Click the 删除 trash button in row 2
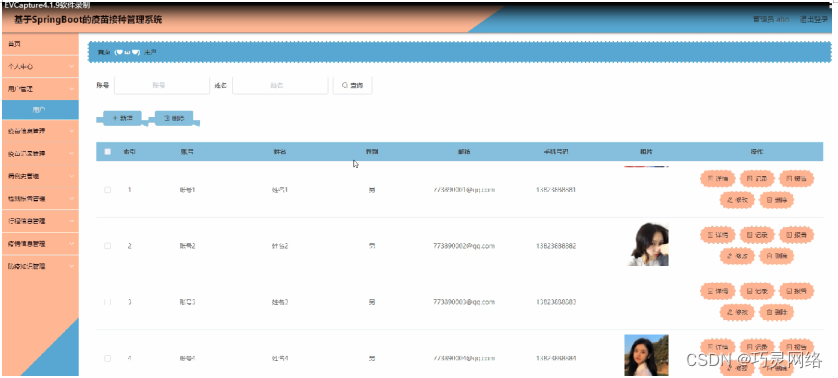 coord(777,256)
